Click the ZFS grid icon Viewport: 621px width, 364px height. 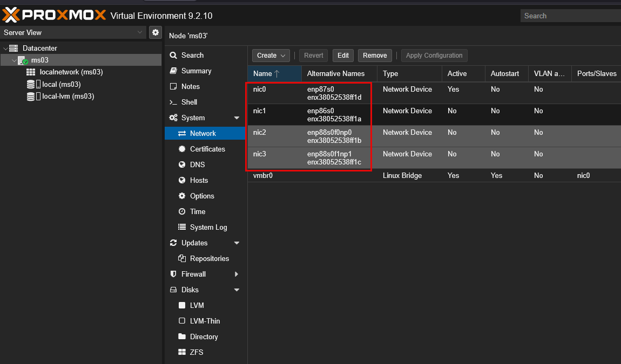(182, 352)
